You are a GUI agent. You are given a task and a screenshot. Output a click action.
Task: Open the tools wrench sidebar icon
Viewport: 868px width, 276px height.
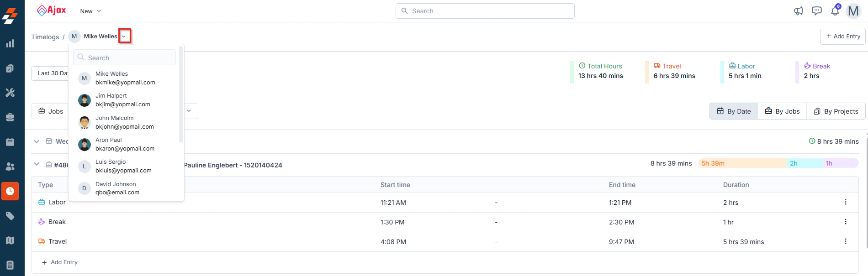pyautogui.click(x=10, y=93)
